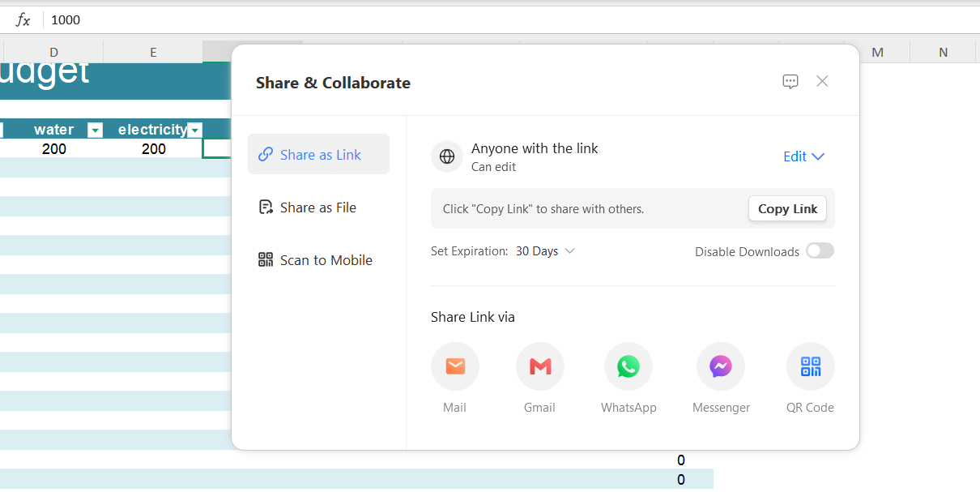980x492 pixels.
Task: Click the Share Link via heading
Action: click(473, 317)
